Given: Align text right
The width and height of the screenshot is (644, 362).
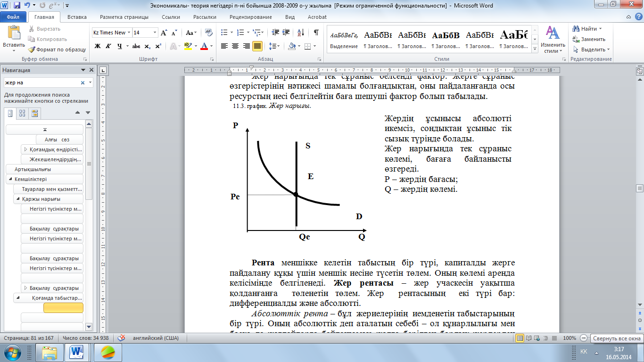Looking at the screenshot, I should pos(247,46).
